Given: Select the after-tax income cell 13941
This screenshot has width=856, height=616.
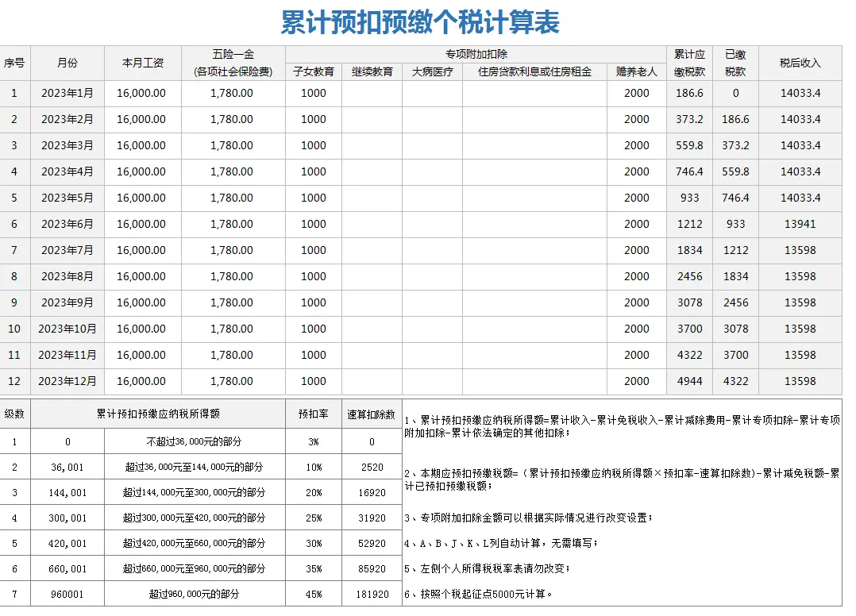Looking at the screenshot, I should click(800, 224).
